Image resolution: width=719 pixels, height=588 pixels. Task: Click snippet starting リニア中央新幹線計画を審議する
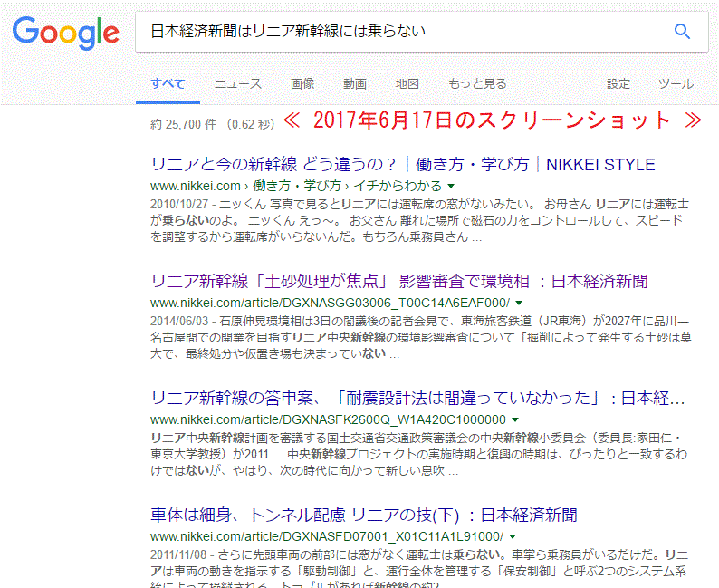tap(418, 455)
